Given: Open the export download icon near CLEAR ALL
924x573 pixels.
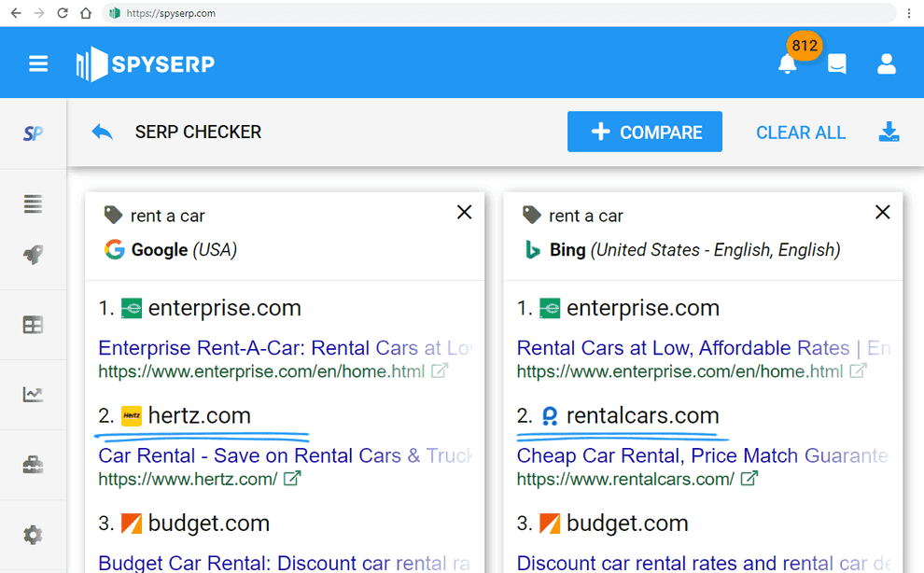Looking at the screenshot, I should 889,133.
